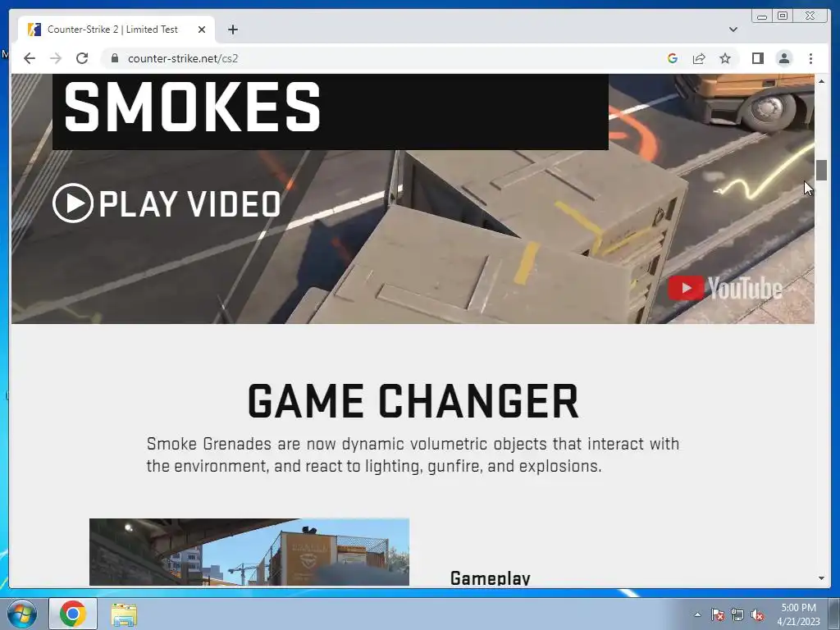840x630 pixels.
Task: Click the address bar URL counter-strike.net/cs2
Action: click(183, 58)
